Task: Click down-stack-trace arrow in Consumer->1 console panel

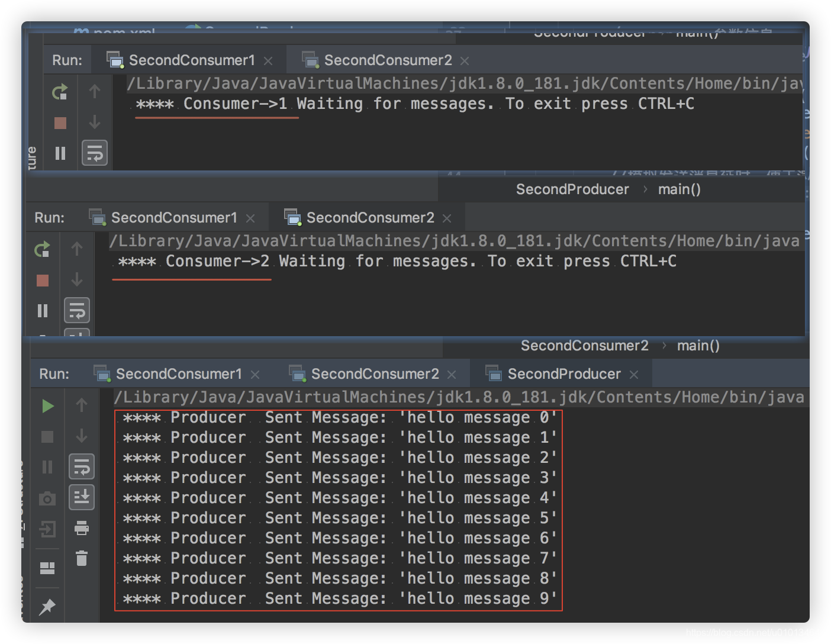Action: (94, 123)
